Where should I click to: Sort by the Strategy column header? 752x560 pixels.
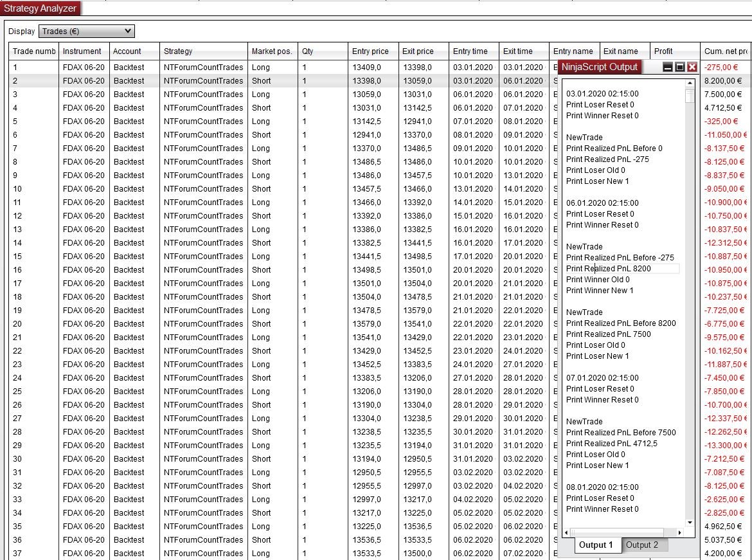pyautogui.click(x=203, y=51)
